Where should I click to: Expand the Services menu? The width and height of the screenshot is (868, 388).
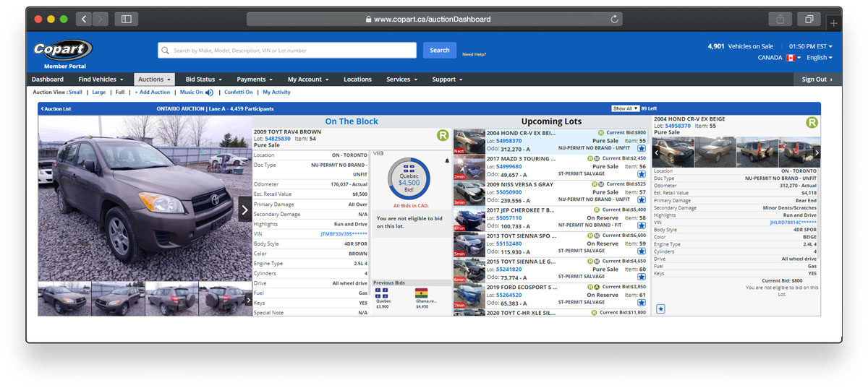click(x=401, y=79)
